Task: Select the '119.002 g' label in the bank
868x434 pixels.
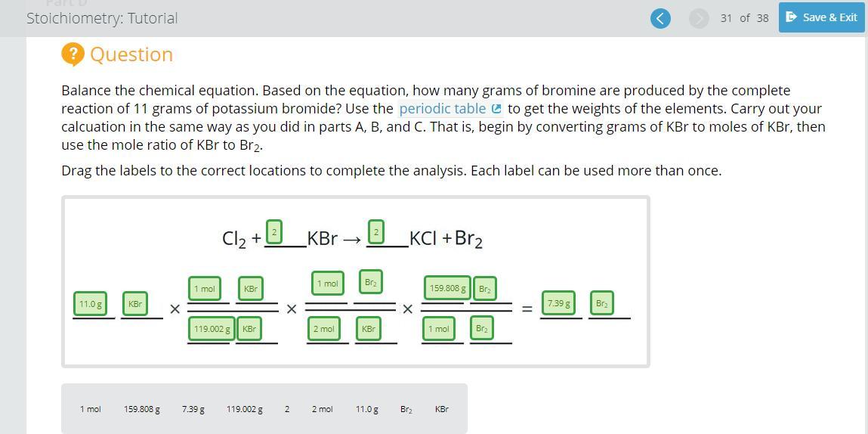Action: point(245,410)
